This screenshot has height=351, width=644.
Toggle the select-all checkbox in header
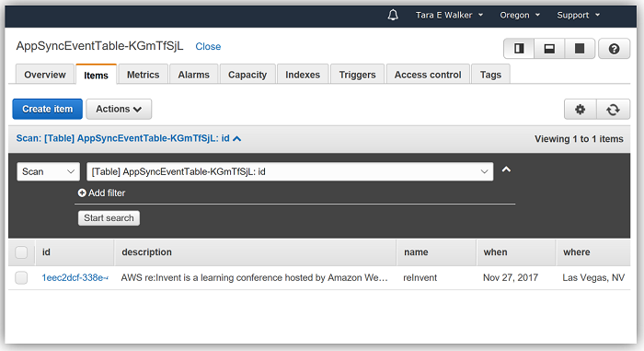click(x=21, y=252)
